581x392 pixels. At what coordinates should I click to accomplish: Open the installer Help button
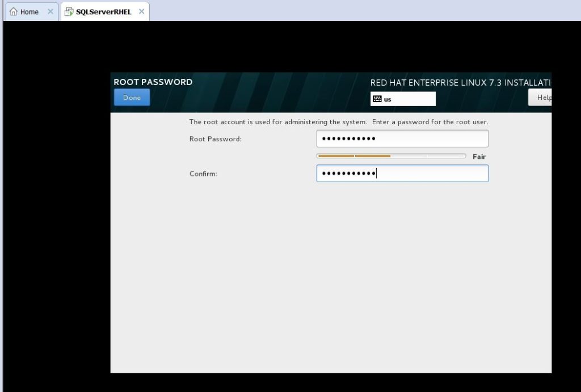click(542, 98)
